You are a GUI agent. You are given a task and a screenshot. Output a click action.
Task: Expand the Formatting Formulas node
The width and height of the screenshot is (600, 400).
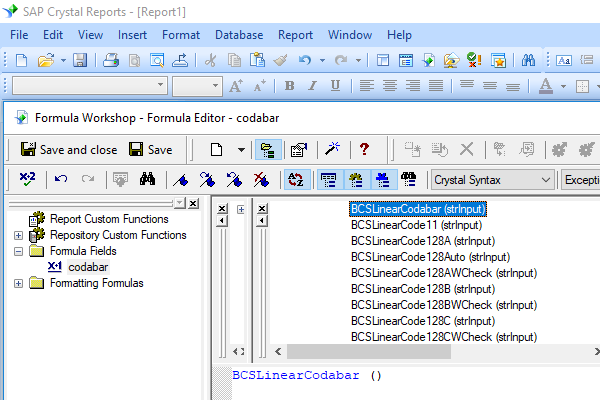point(18,284)
